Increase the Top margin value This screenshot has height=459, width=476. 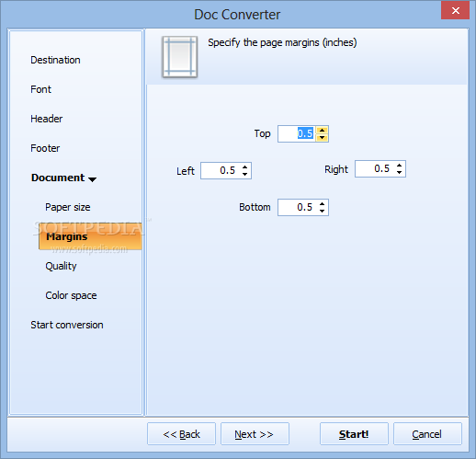[322, 130]
